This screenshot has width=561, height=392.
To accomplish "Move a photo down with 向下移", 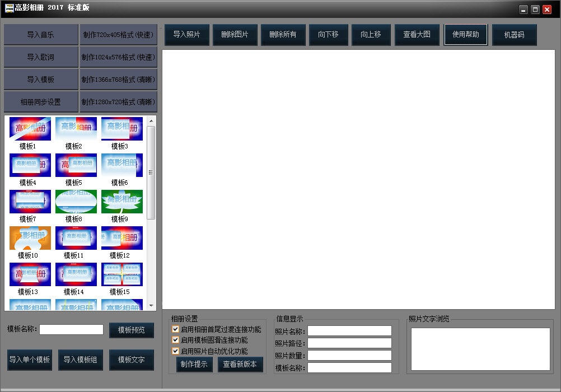I will tap(329, 34).
